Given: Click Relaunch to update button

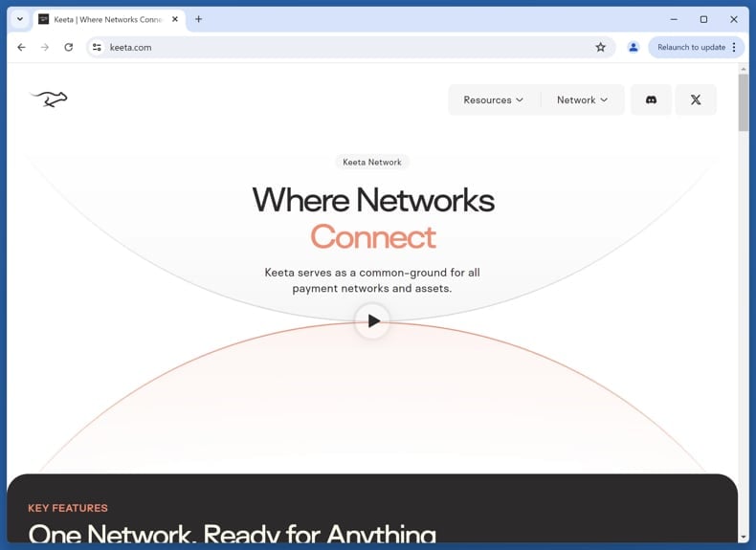Looking at the screenshot, I should [691, 47].
